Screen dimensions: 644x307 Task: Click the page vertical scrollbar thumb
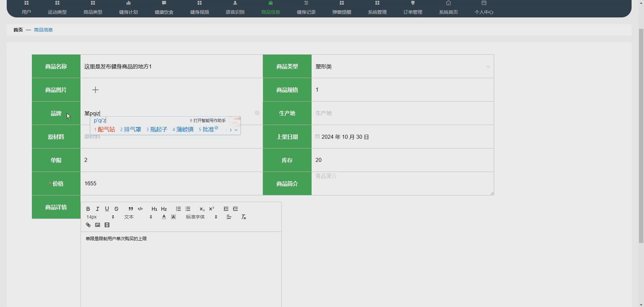[x=641, y=136]
